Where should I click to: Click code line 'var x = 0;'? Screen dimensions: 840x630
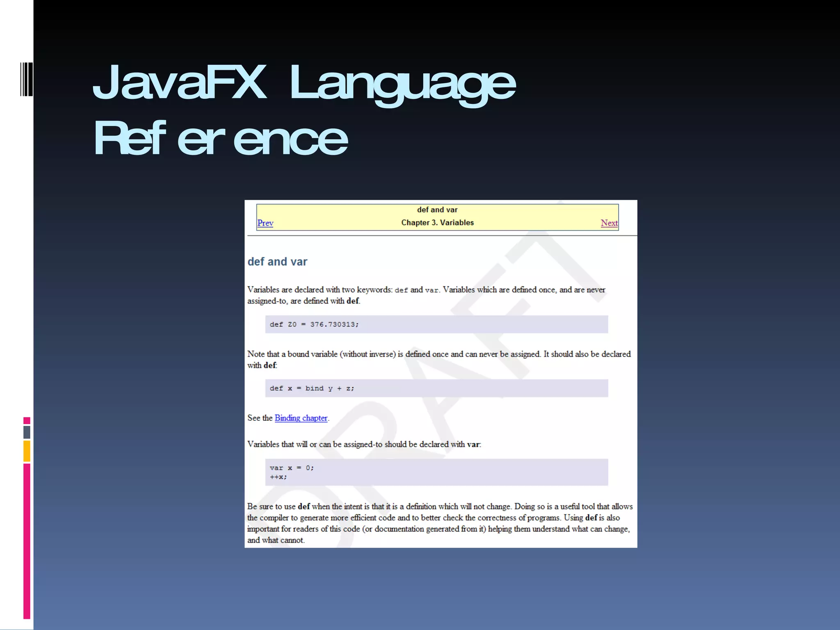292,468
